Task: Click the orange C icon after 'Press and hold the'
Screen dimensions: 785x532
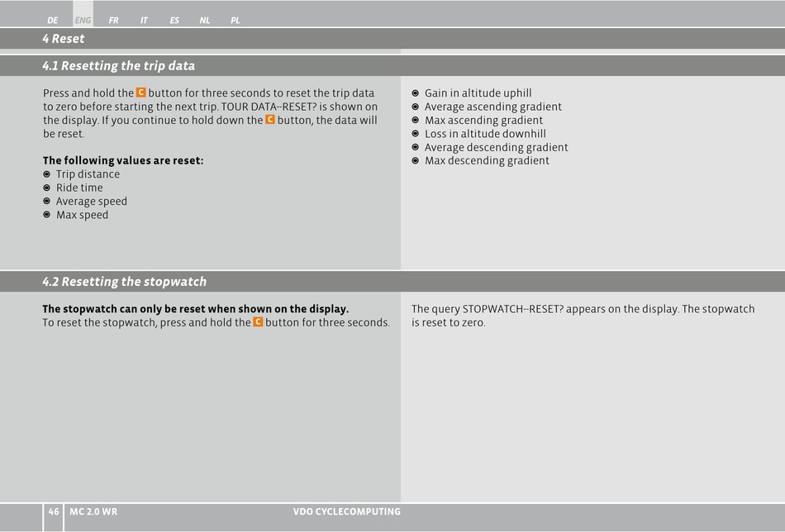Action: (140, 93)
